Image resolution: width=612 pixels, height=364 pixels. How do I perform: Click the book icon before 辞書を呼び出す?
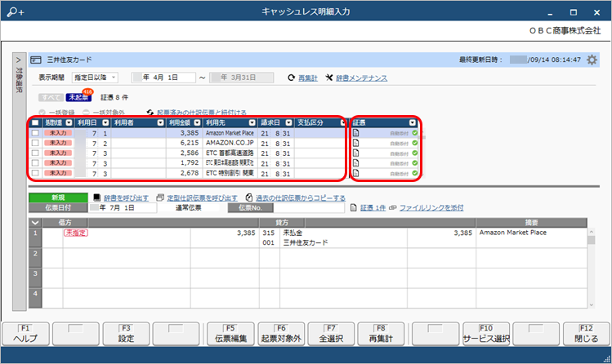point(96,198)
